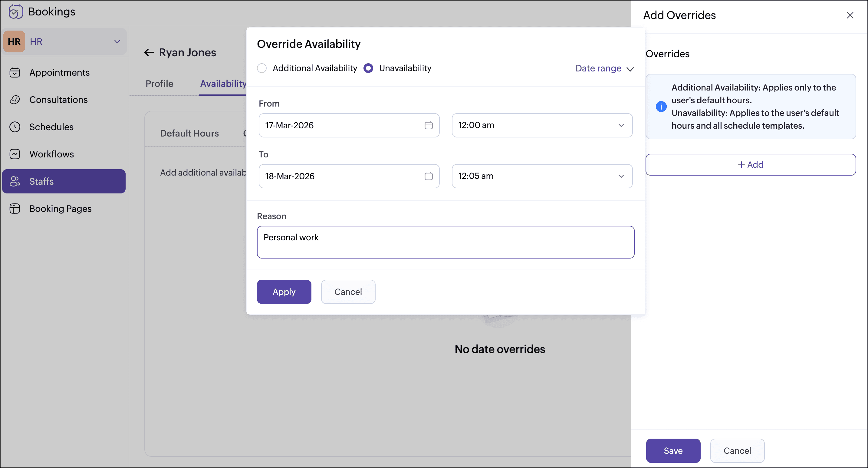
Task: Click the Apply button
Action: click(284, 292)
